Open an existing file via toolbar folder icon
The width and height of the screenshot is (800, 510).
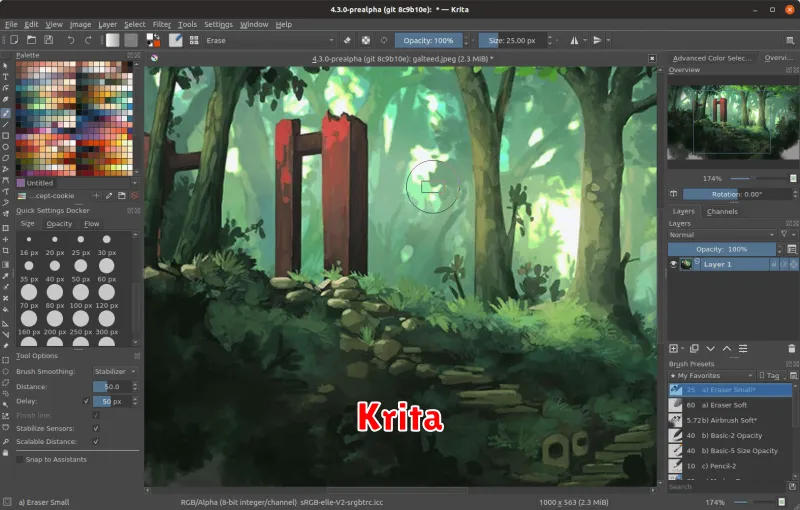tap(31, 40)
